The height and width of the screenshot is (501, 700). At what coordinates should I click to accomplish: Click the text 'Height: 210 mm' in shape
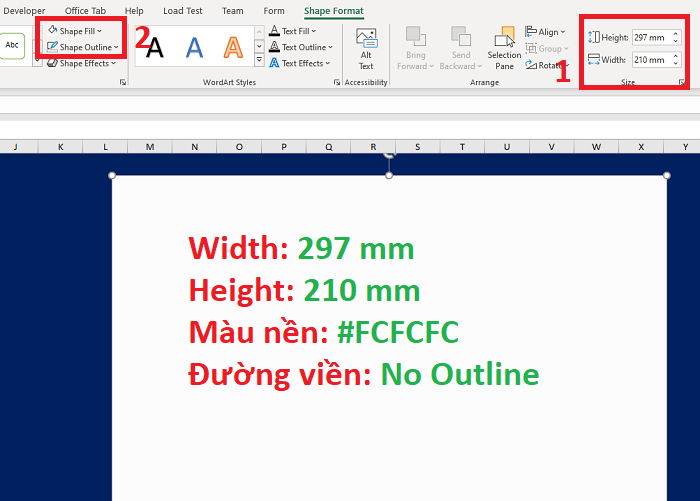(304, 290)
